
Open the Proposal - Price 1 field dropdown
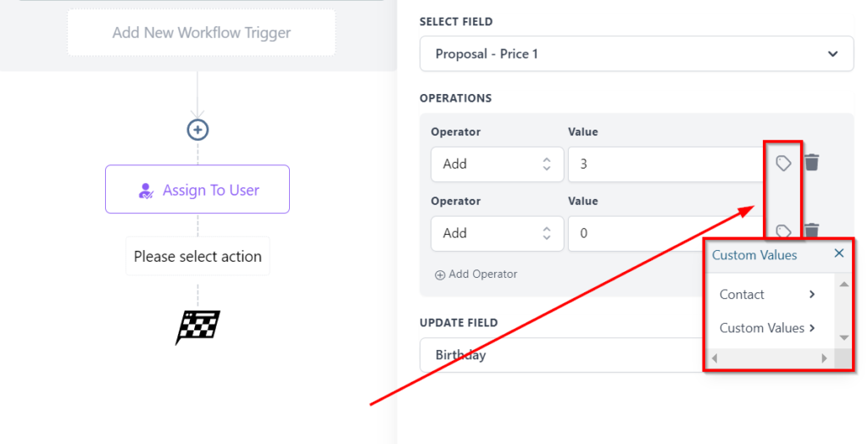[x=636, y=54]
